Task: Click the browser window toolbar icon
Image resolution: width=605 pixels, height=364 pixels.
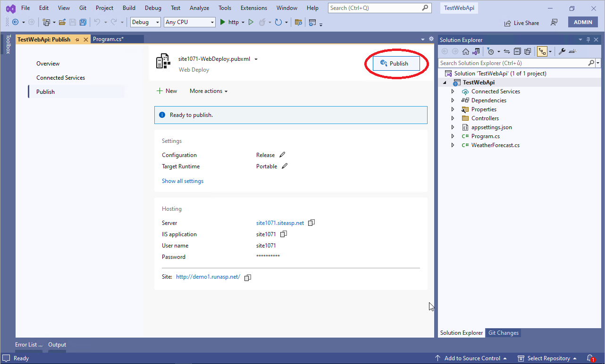Action: click(x=312, y=22)
